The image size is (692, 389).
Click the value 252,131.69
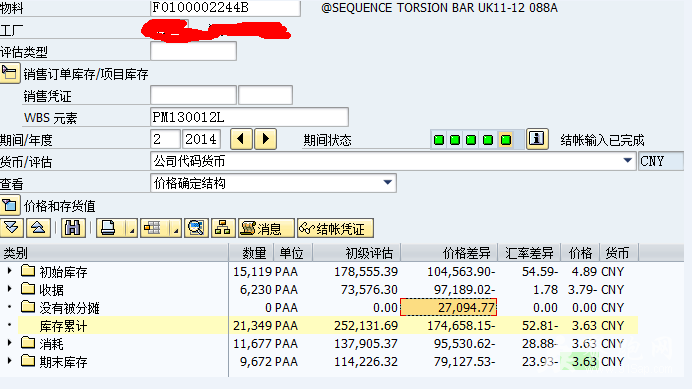(x=366, y=325)
